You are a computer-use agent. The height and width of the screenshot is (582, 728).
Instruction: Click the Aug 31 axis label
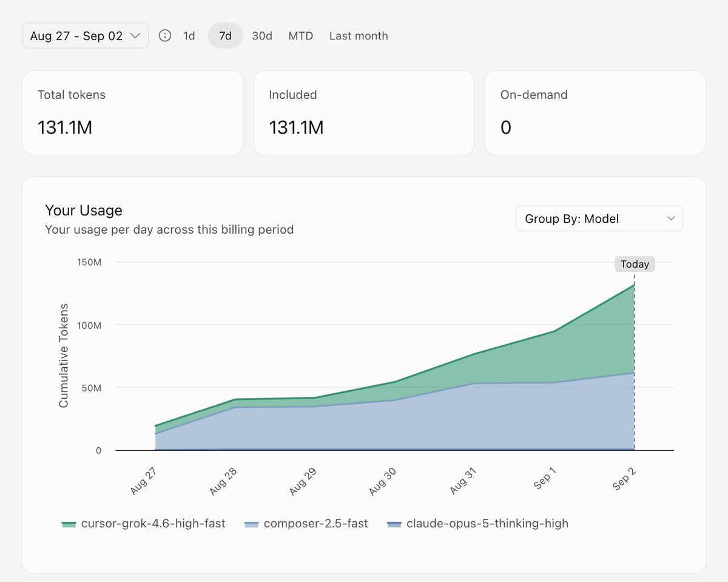click(462, 481)
